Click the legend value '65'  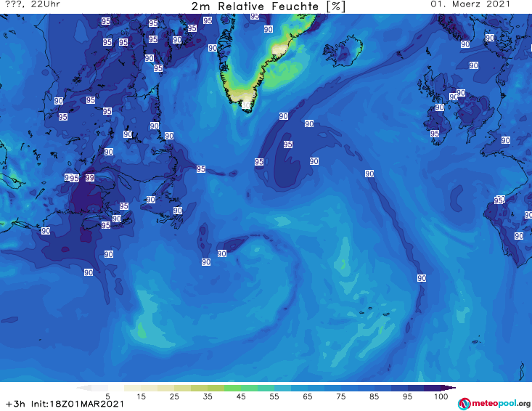308,396
